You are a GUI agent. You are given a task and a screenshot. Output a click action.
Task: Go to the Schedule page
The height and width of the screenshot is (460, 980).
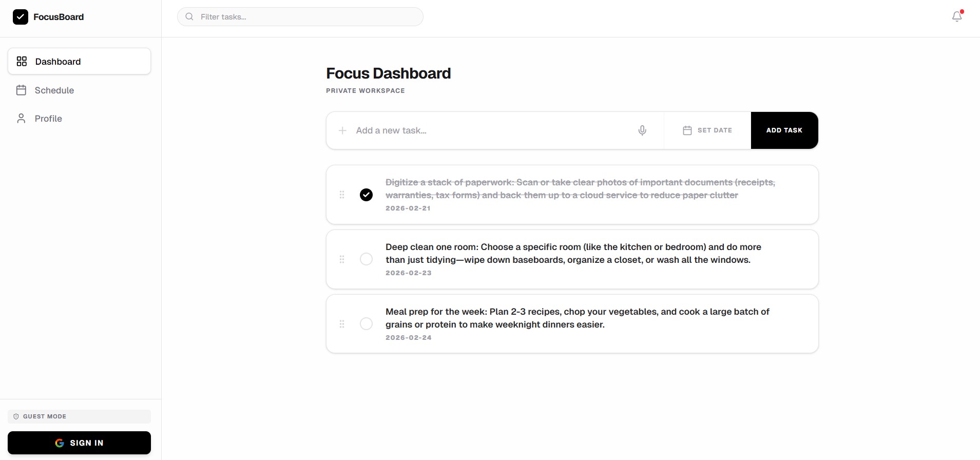click(x=54, y=90)
